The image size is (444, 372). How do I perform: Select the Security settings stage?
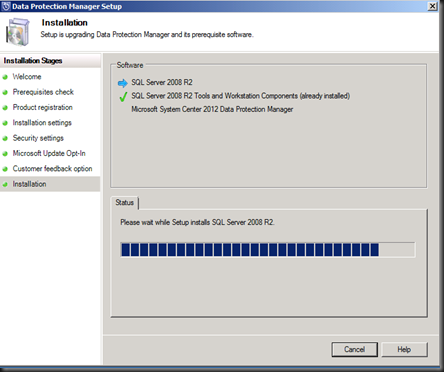38,138
